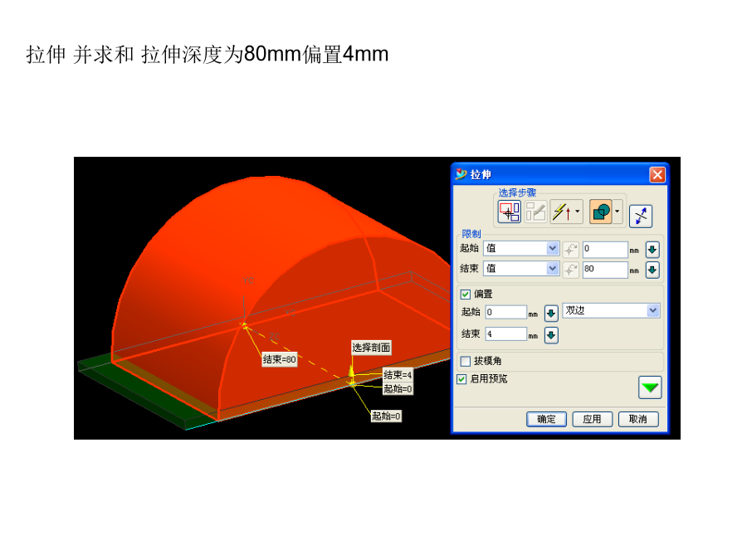Toggle the 启用预览 enable preview checkbox
747x560 pixels.
click(461, 379)
